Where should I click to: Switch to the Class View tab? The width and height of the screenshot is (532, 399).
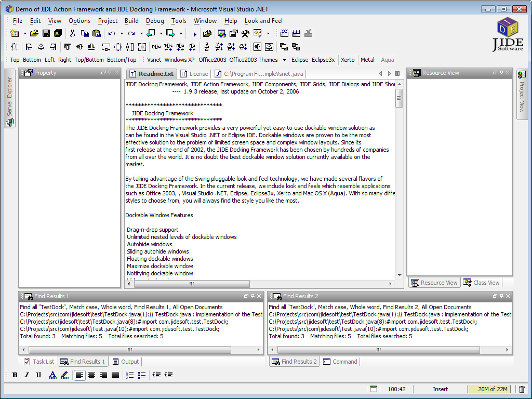(x=482, y=283)
